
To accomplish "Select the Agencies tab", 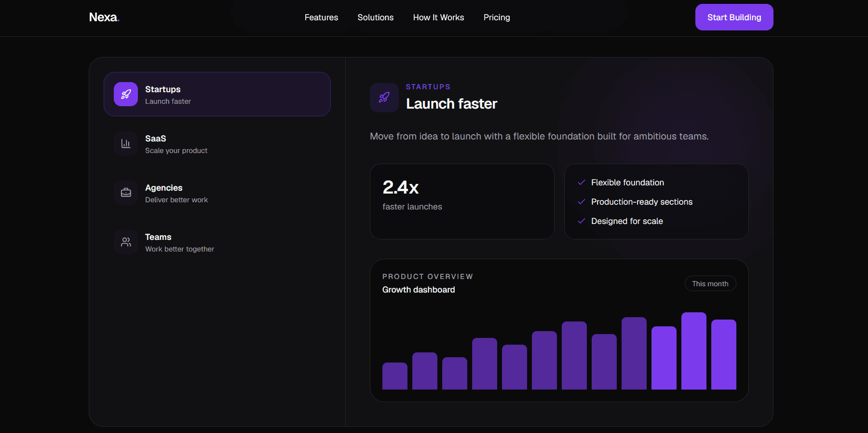I will [217, 193].
